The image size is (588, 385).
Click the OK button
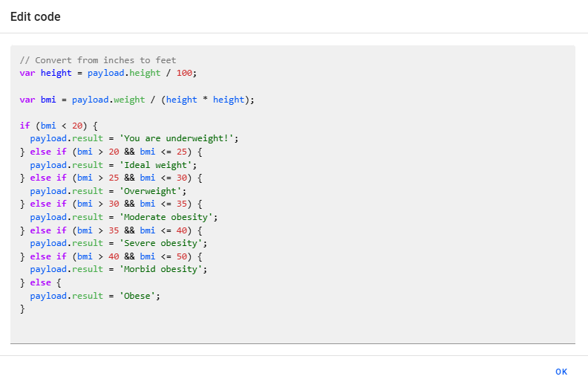(x=561, y=372)
